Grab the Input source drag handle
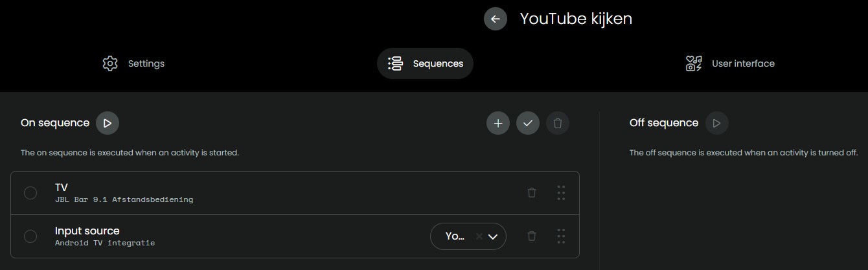The image size is (868, 270). click(561, 236)
